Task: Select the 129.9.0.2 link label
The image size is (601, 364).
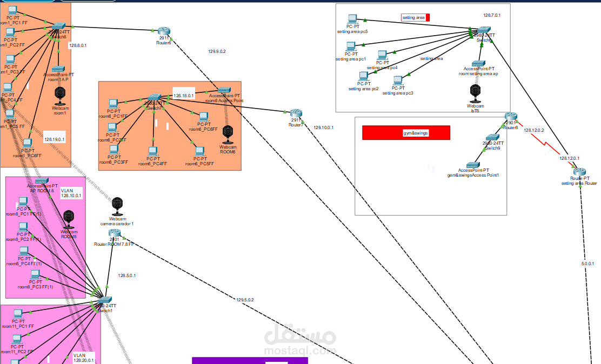Action: tap(217, 51)
